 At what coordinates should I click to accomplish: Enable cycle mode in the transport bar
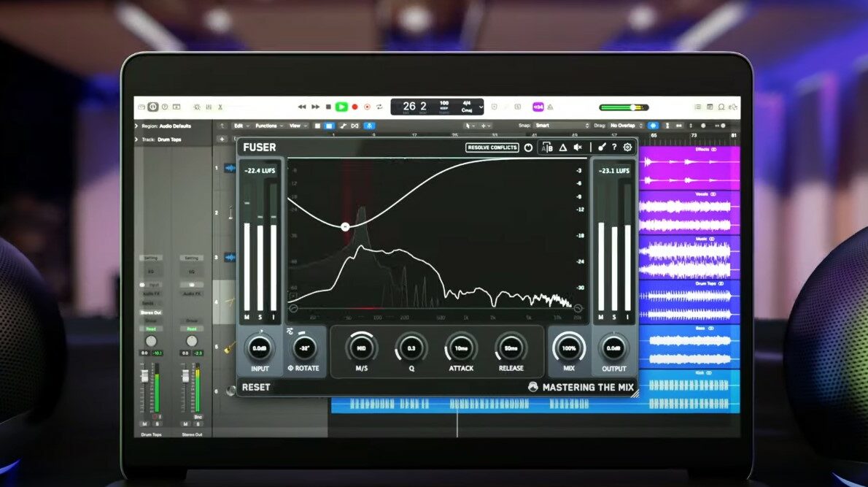coord(379,107)
